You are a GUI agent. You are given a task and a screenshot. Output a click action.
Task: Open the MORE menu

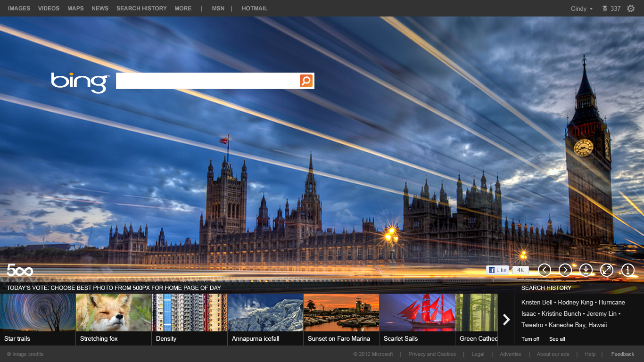(x=183, y=8)
